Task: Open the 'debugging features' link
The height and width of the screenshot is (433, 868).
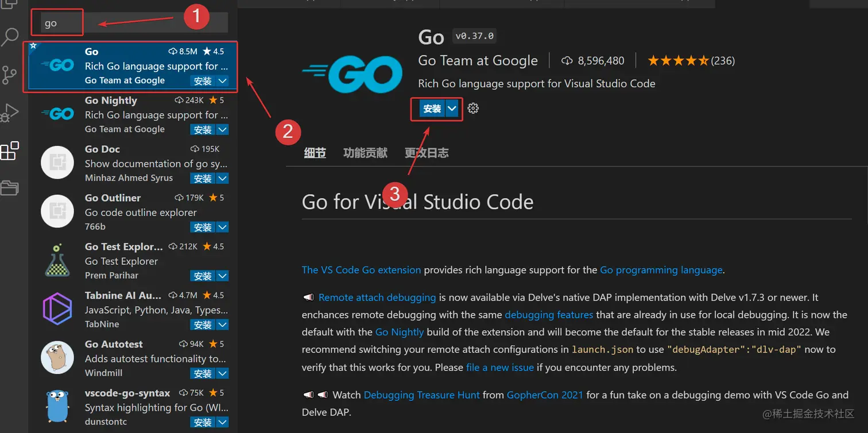Action: (x=549, y=315)
